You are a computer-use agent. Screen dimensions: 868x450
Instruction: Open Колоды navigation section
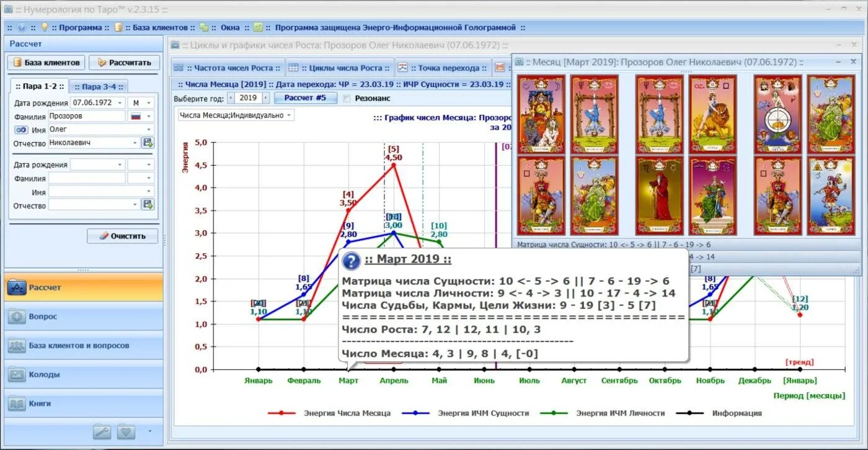tap(84, 375)
